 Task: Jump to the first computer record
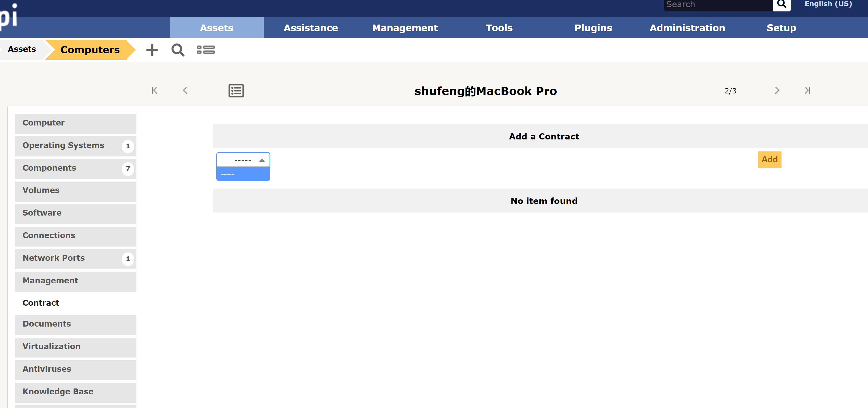[154, 90]
